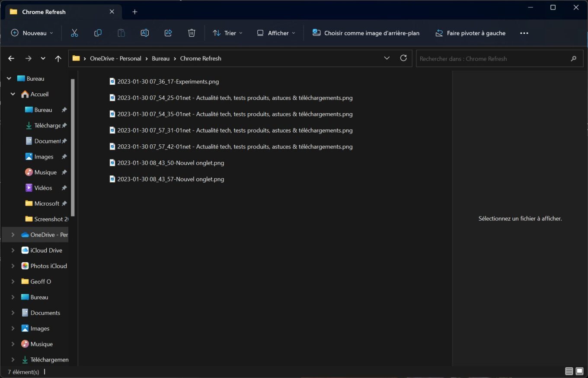
Task: Click the 7 élément(s) status text
Action: (x=23, y=372)
